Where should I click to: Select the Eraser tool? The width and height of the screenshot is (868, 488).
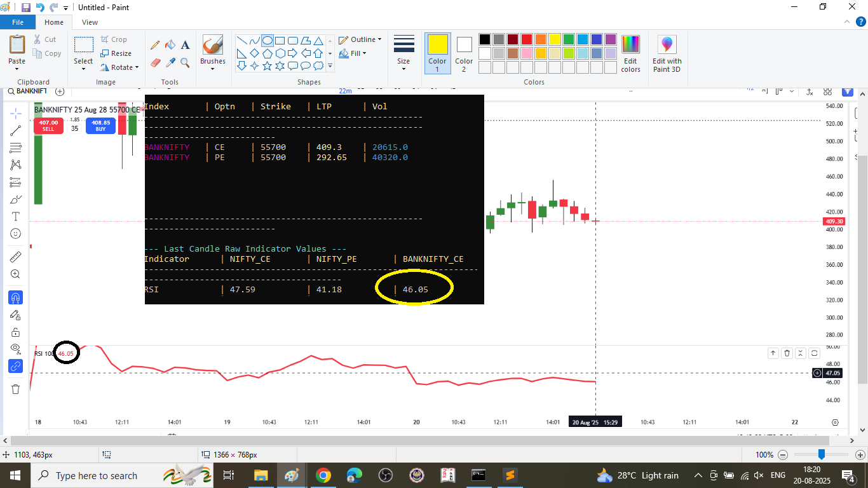pos(155,62)
